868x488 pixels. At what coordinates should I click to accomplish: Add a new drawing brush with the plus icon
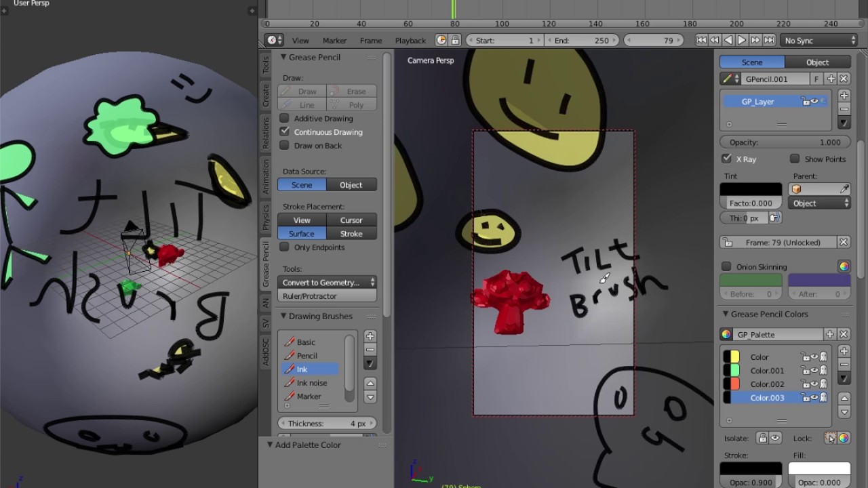(370, 335)
